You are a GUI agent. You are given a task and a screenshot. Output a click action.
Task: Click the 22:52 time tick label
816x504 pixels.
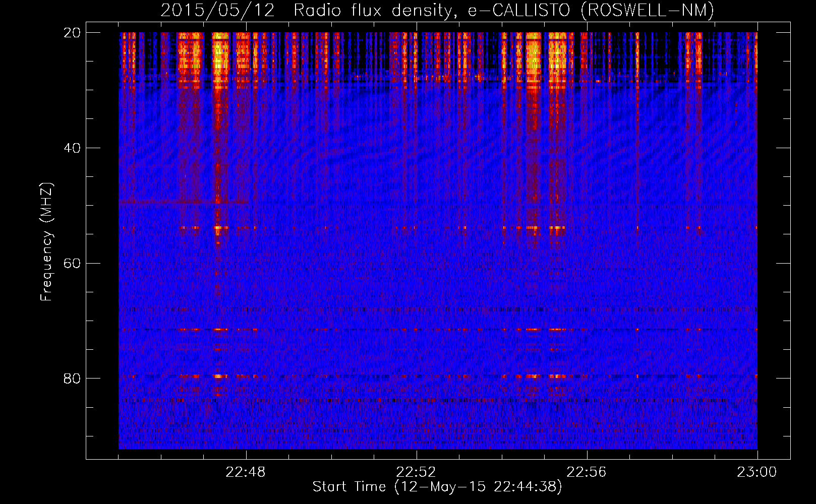[x=416, y=472]
